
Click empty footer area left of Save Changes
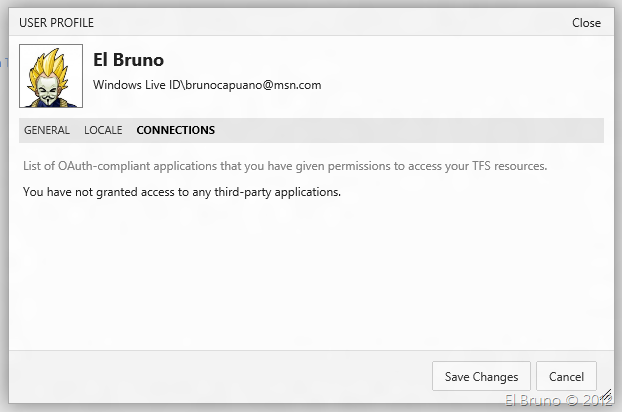[220, 377]
